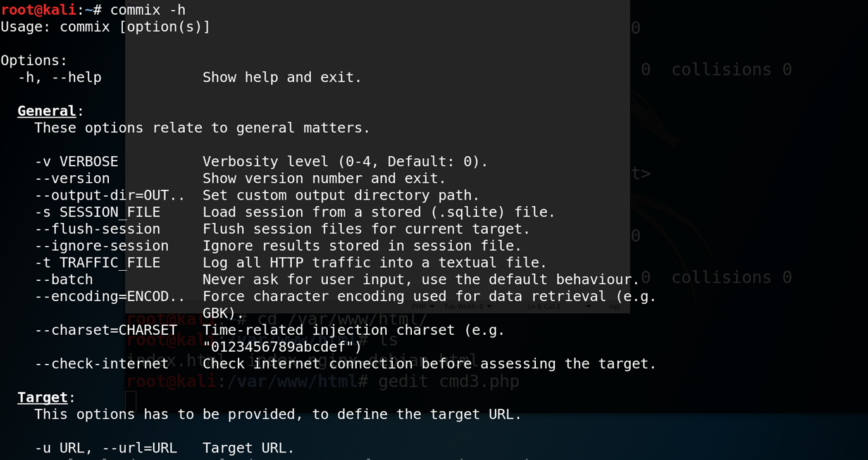This screenshot has height=460, width=868.
Task: Click the '-u URL, --url=URL' option
Action: point(106,448)
